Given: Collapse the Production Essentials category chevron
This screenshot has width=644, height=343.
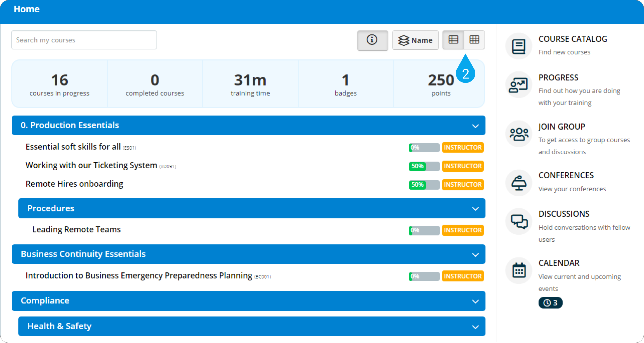Looking at the screenshot, I should point(475,126).
